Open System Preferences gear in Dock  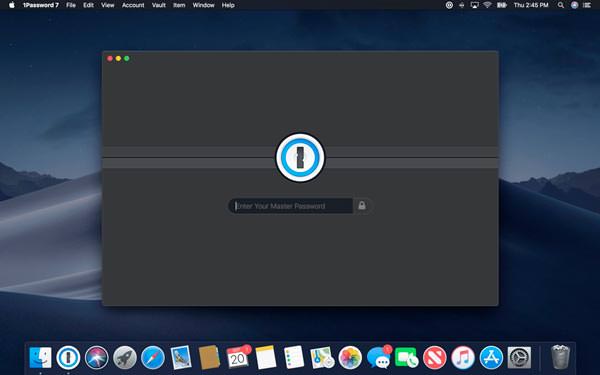519,357
